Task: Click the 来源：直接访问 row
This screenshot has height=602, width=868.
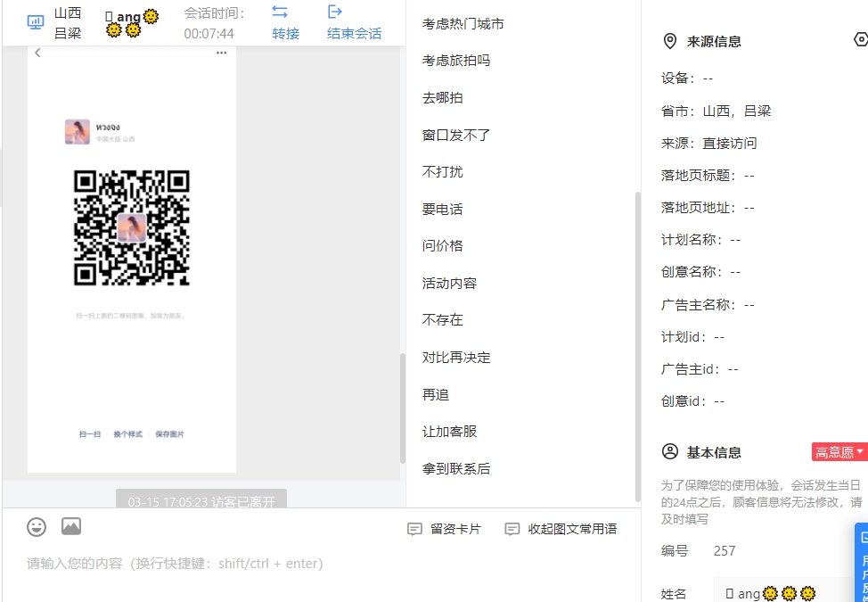Action: click(708, 144)
